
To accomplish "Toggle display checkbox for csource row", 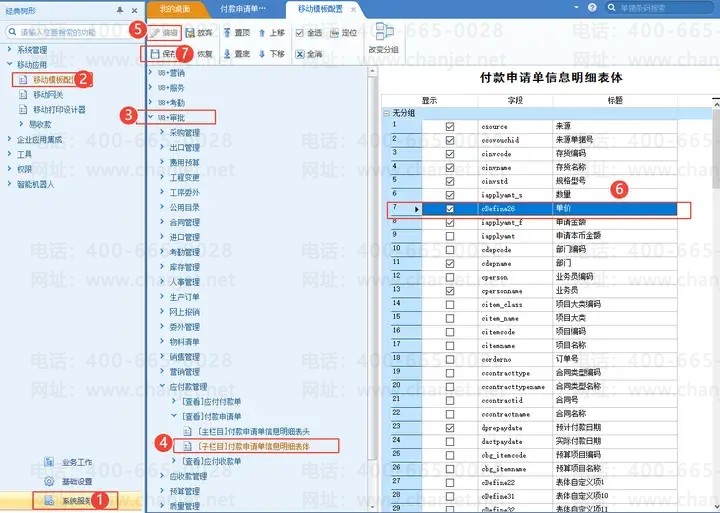I will (x=450, y=127).
